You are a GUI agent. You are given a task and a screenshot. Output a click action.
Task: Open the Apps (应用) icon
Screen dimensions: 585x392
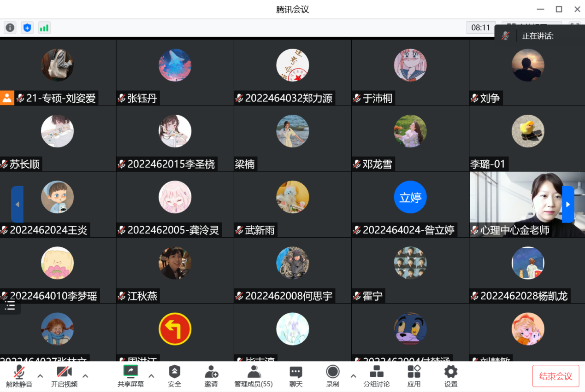(414, 376)
